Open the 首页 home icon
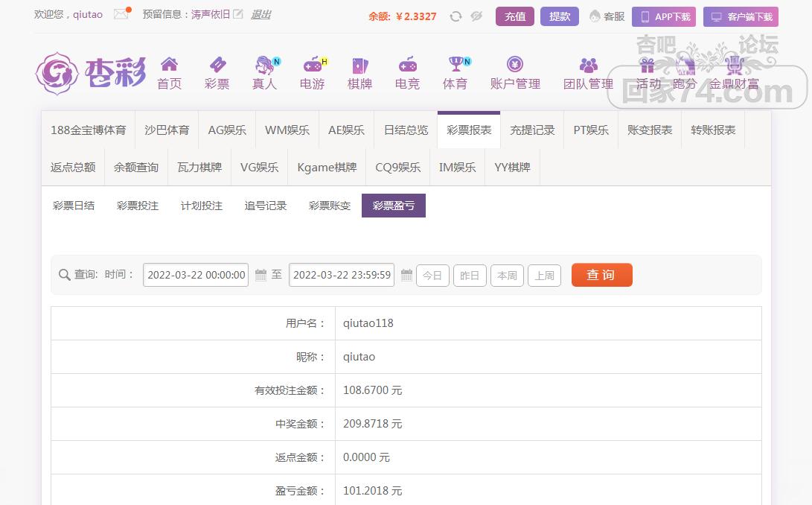 click(169, 65)
